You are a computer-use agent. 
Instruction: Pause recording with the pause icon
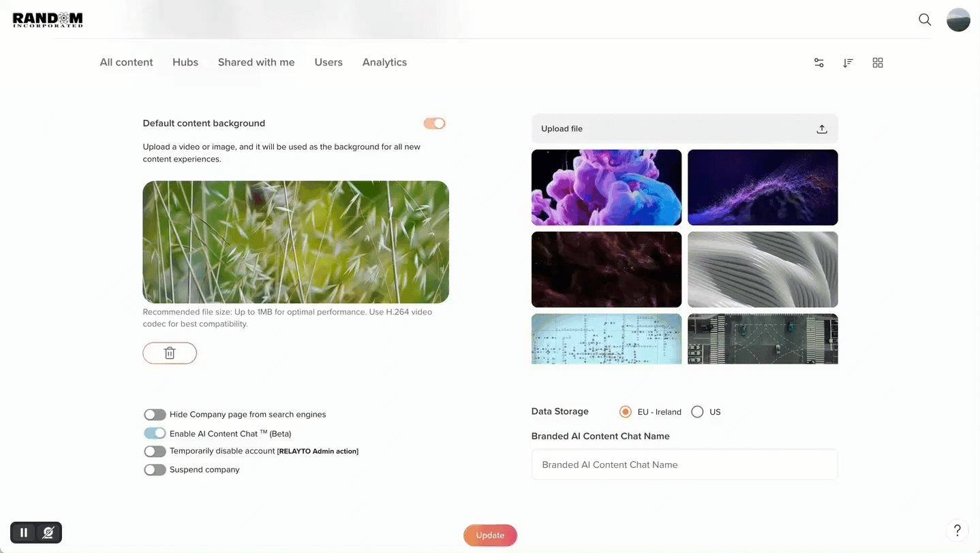coord(24,533)
